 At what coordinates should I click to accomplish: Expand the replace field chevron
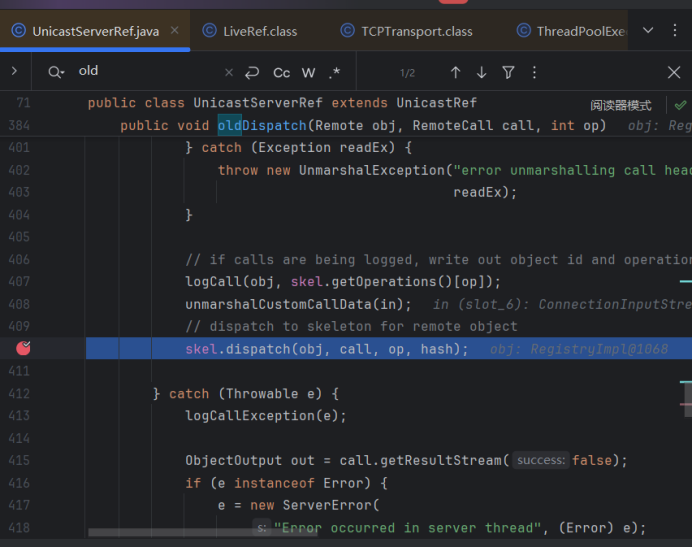pos(14,71)
